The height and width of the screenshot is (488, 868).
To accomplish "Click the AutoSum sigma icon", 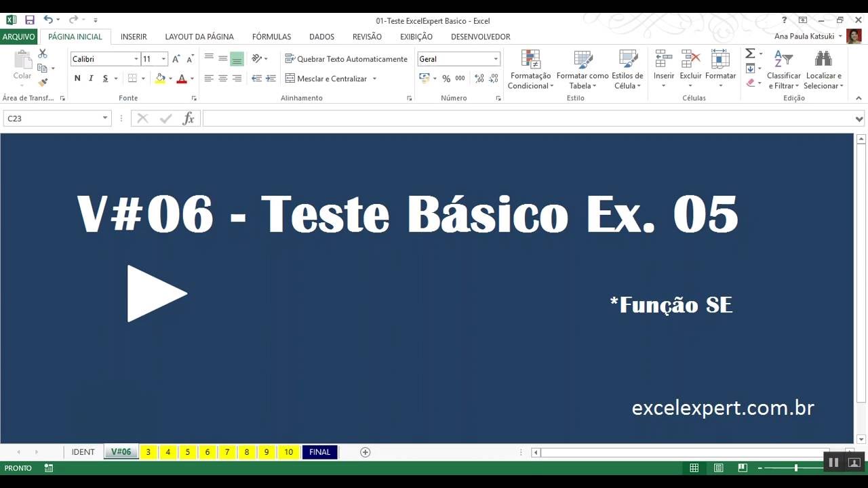I will click(x=750, y=54).
